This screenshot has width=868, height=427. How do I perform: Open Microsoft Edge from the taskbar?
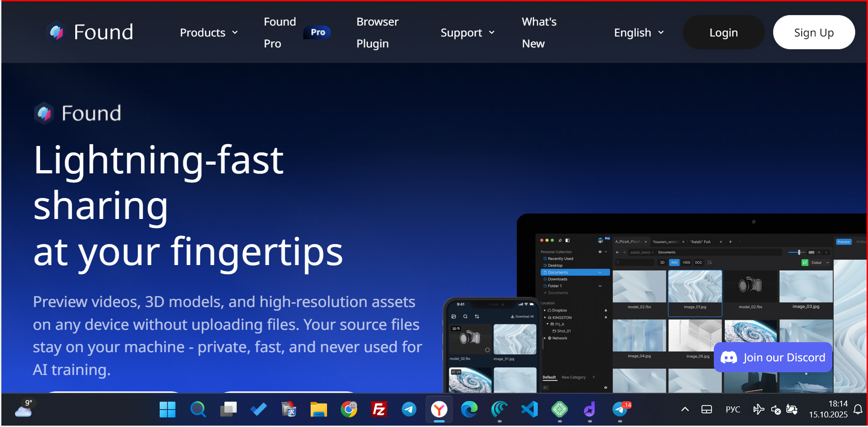469,409
